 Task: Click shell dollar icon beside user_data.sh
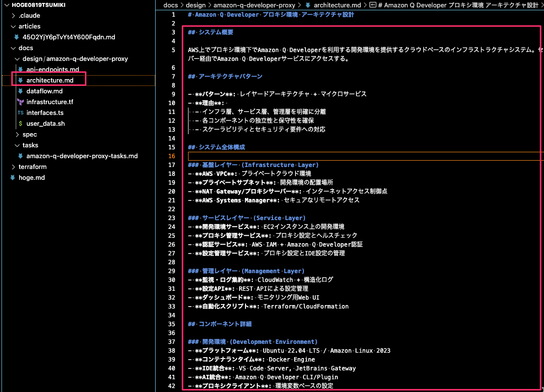21,124
